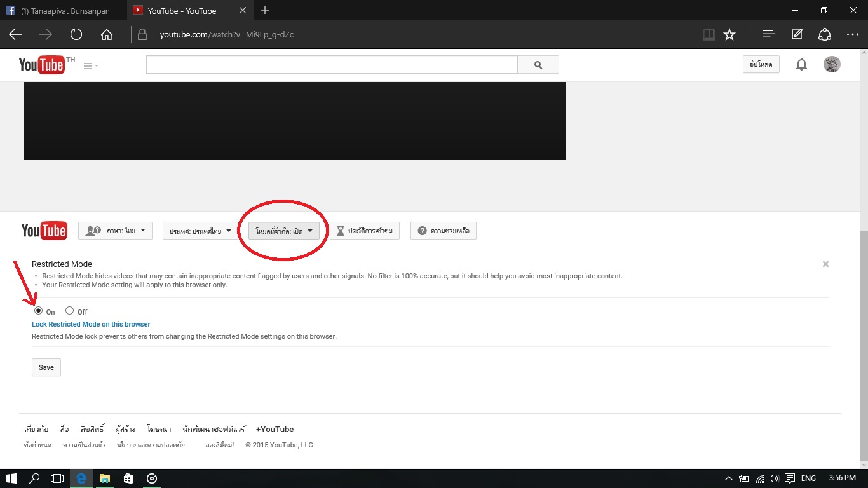This screenshot has height=488, width=868.
Task: Show hidden system tray icons chevron
Action: pos(729,478)
